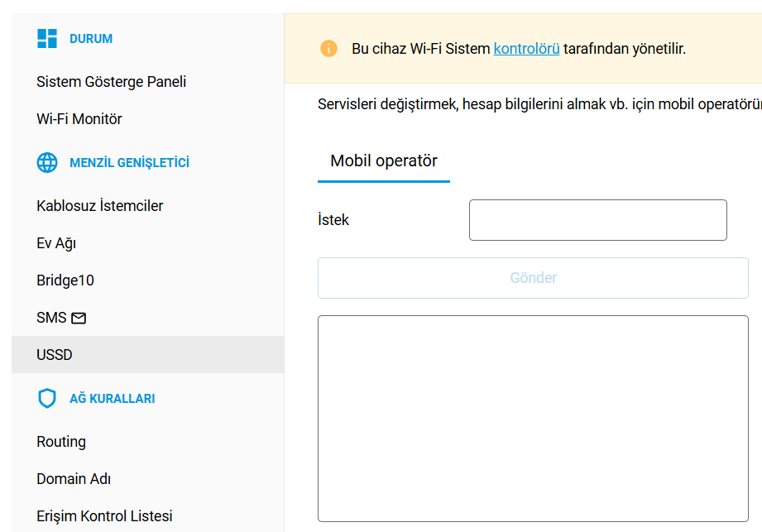Open Domain Adı page

[74, 479]
